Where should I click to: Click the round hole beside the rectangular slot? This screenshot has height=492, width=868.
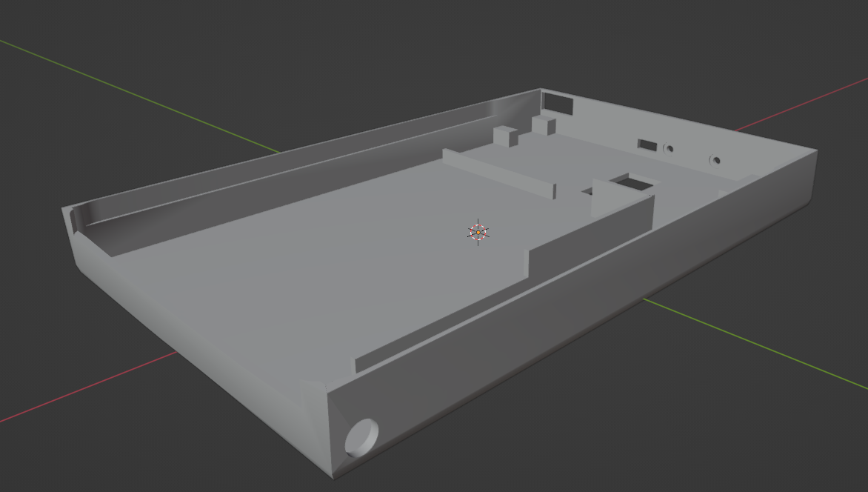coord(669,148)
